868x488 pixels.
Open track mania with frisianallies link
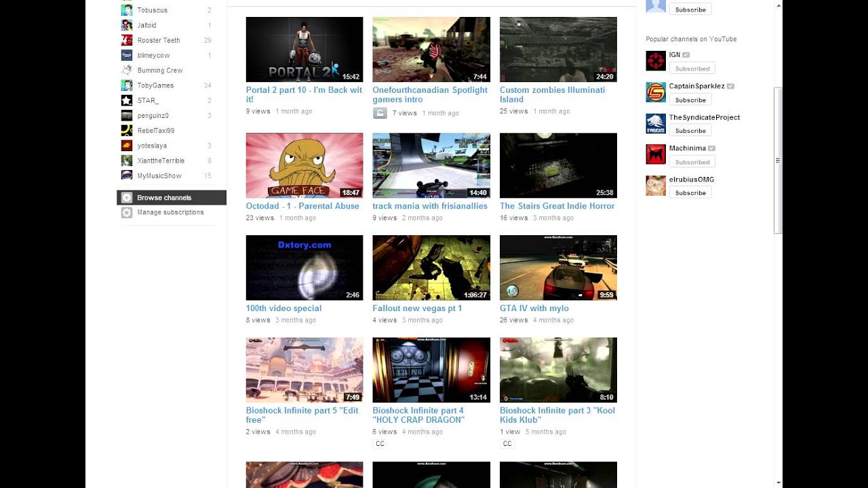tap(430, 206)
